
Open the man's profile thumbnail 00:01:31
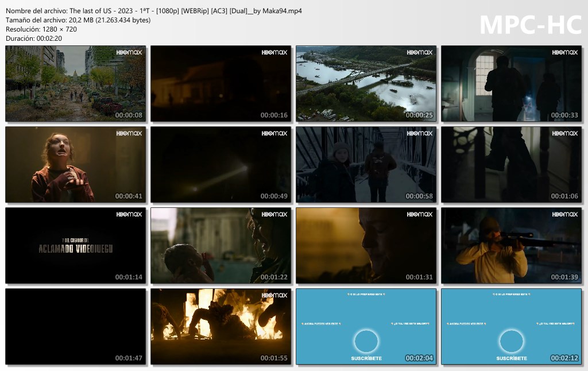(x=366, y=246)
